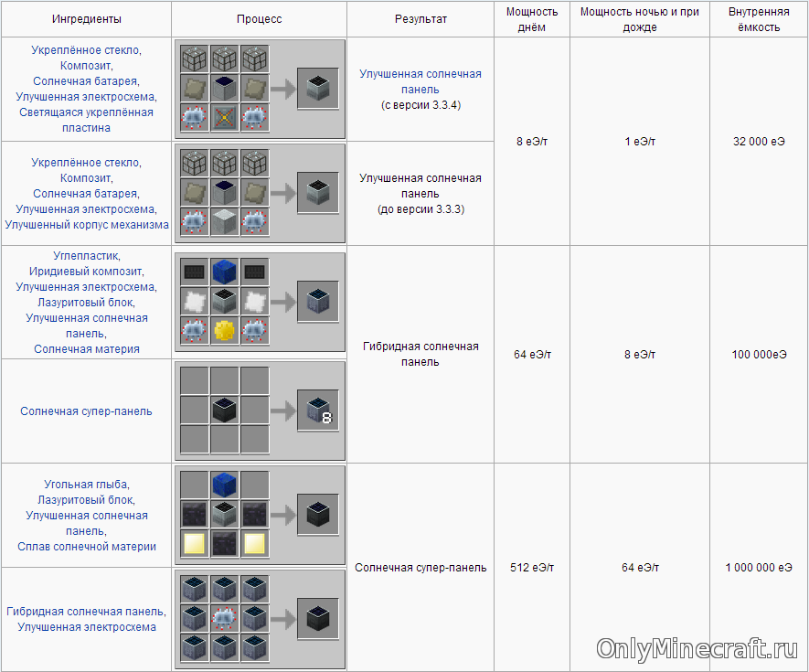Follow the Угольная глыба link
Image resolution: width=809 pixels, height=672 pixels.
(87, 485)
